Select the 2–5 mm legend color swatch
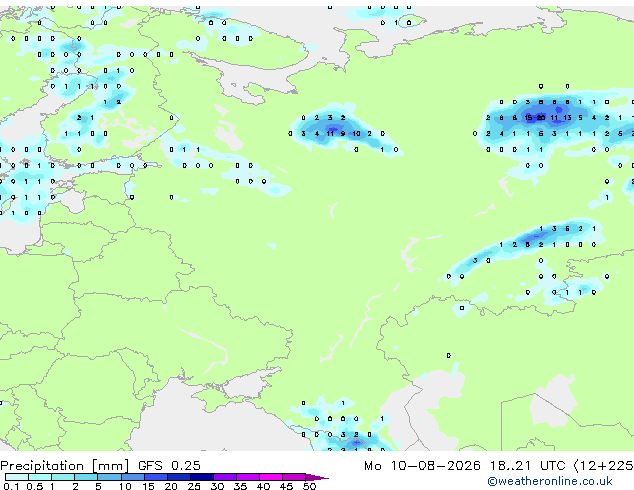 coord(86,477)
